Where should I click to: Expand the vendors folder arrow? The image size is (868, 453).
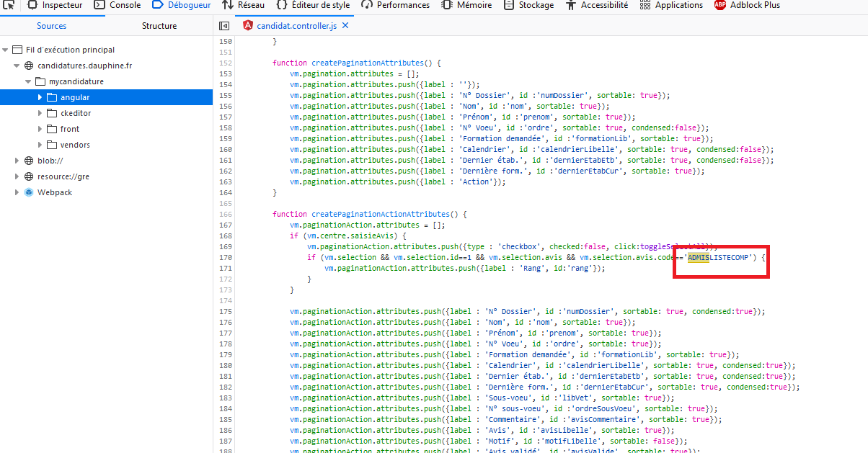(x=40, y=145)
